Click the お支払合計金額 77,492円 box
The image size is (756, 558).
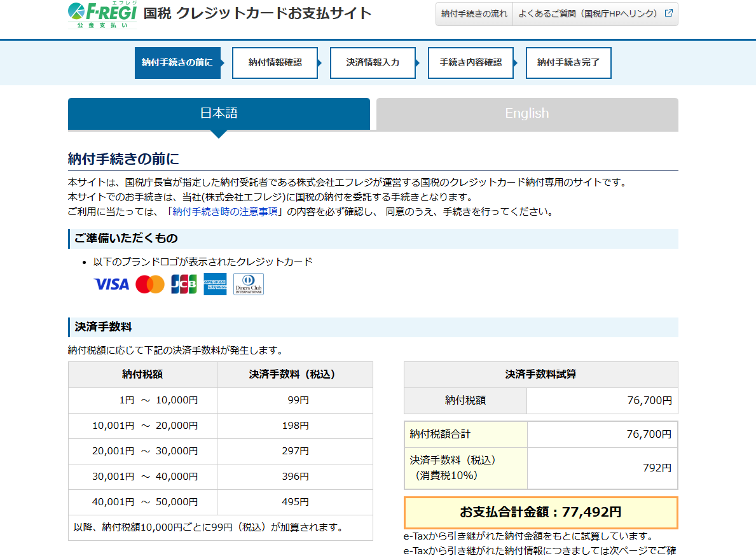[x=540, y=512]
